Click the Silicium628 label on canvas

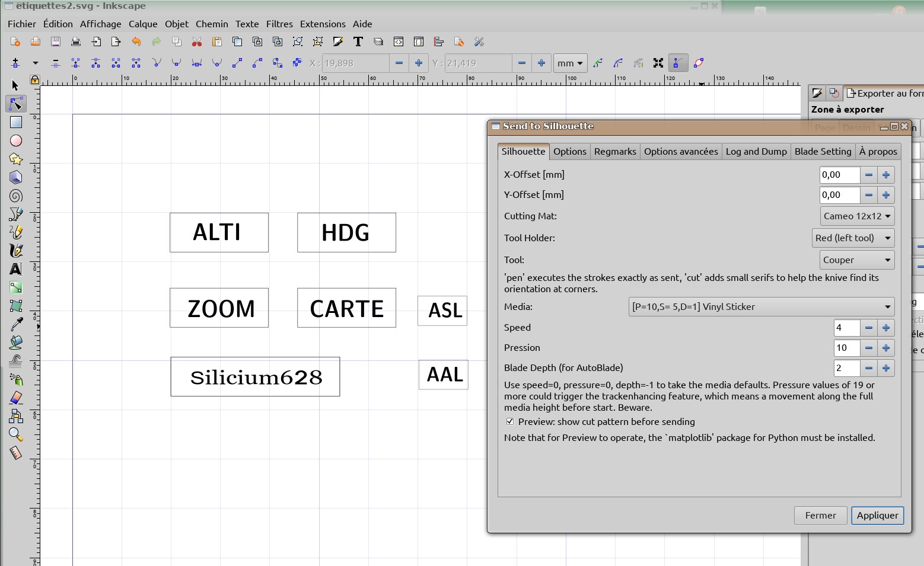click(256, 378)
